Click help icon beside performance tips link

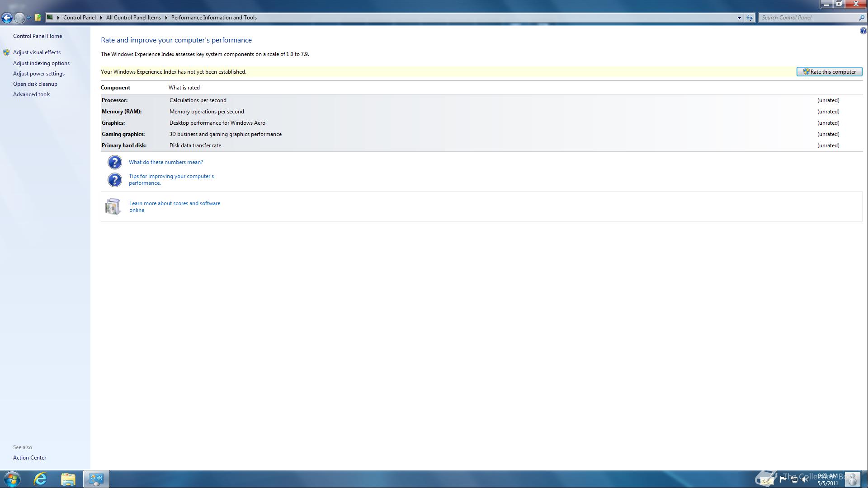click(115, 180)
